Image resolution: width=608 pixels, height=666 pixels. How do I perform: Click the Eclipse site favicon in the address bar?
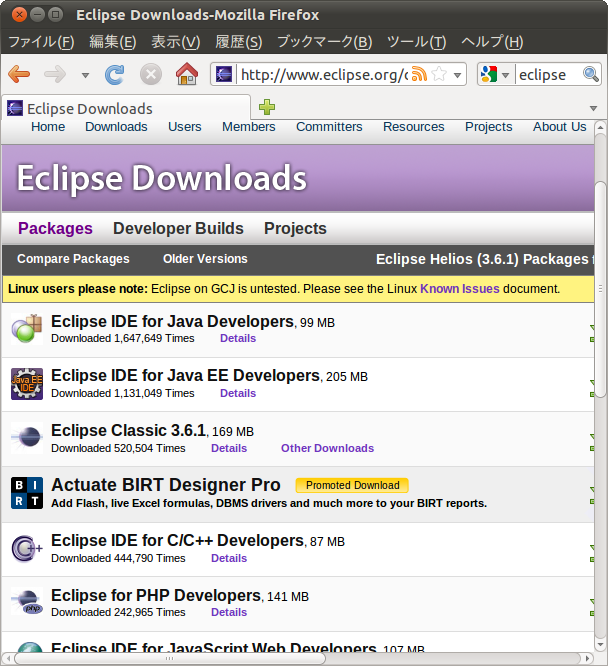[x=223, y=74]
